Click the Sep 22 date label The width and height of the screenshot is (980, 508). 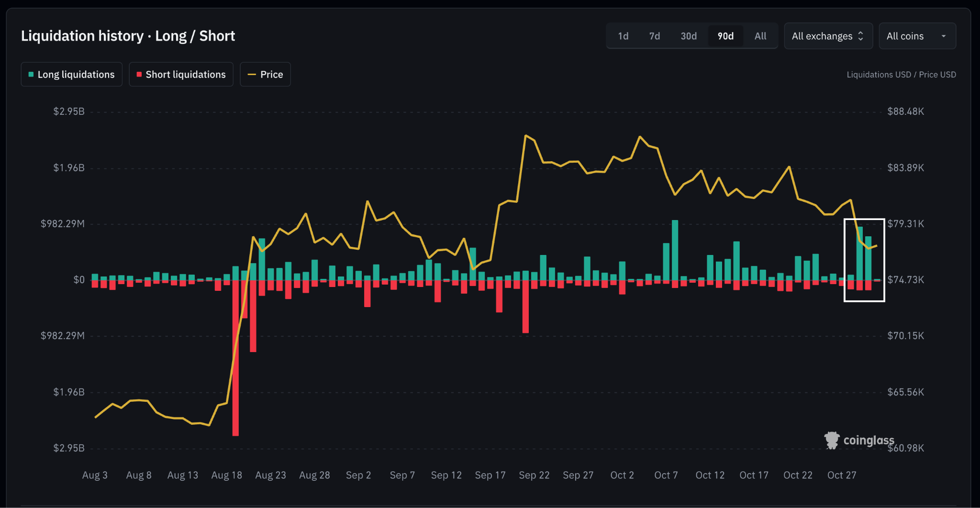click(534, 475)
